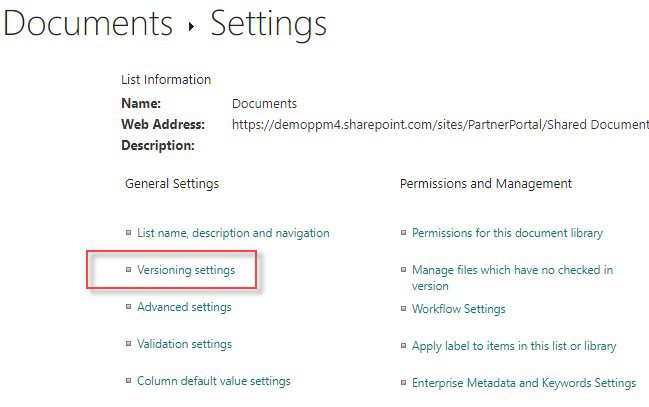
Task: Open List name, description and navigation
Action: point(233,233)
